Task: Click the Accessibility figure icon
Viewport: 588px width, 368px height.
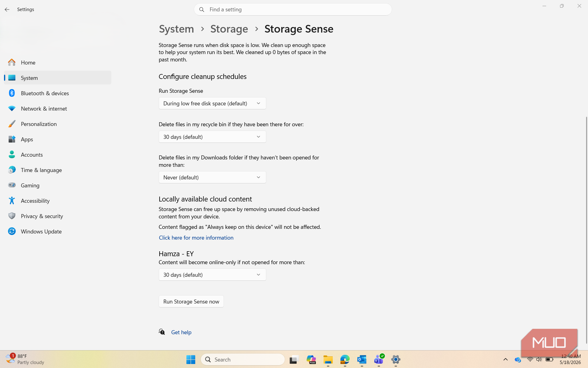Action: (x=12, y=201)
